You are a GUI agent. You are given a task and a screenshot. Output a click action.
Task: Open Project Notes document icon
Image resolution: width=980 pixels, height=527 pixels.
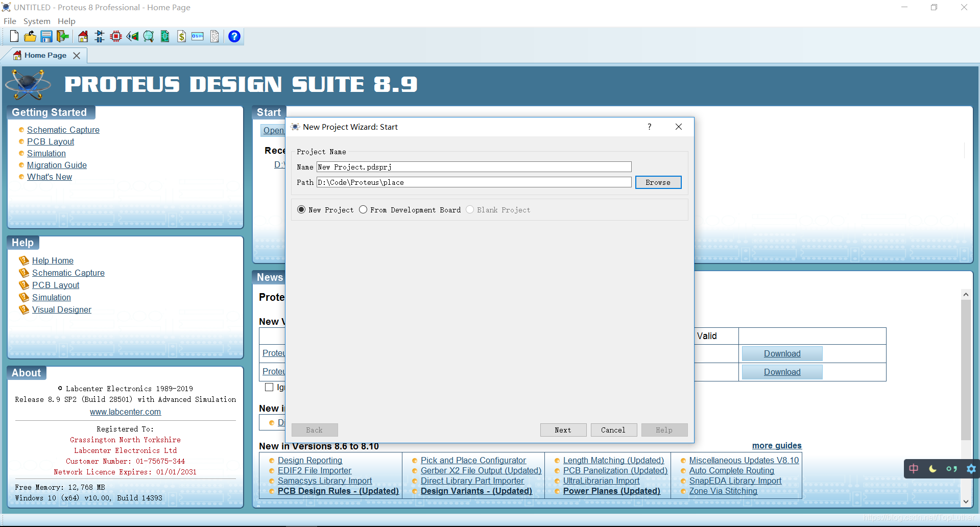tap(214, 36)
